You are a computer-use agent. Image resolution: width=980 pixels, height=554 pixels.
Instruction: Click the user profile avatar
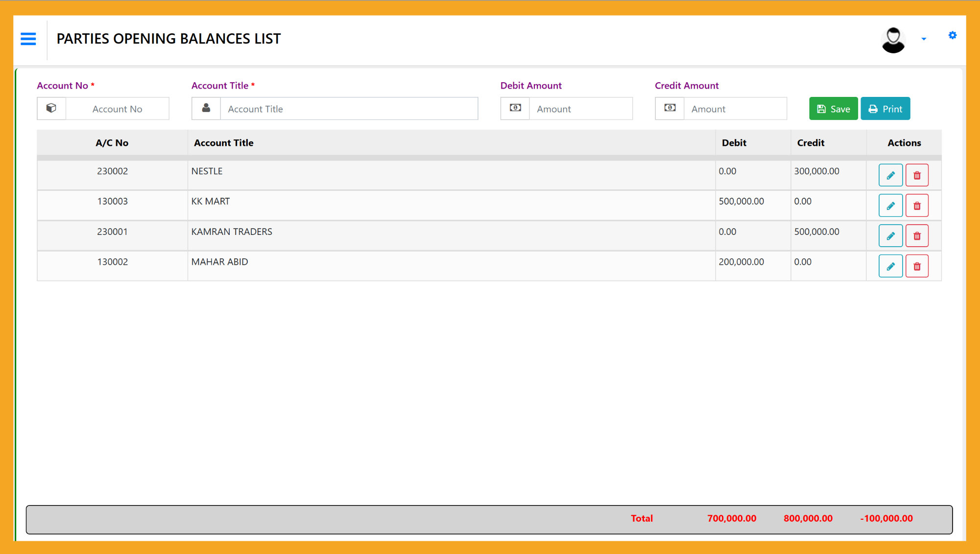893,40
